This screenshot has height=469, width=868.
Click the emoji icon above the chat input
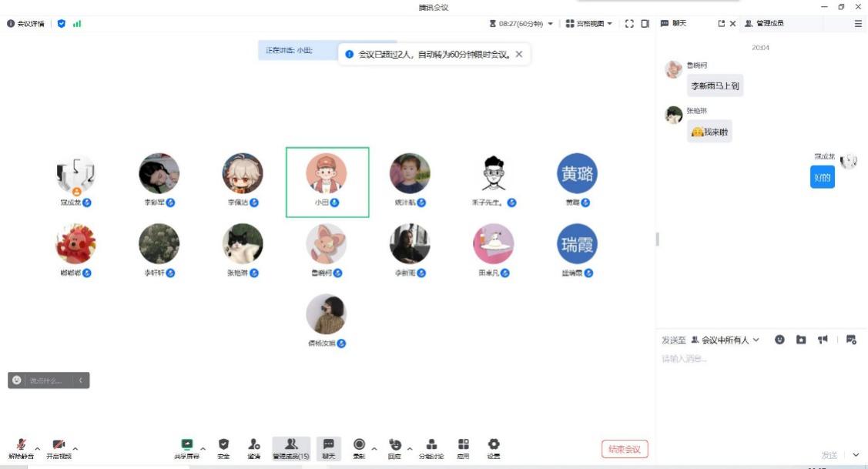[x=779, y=340]
